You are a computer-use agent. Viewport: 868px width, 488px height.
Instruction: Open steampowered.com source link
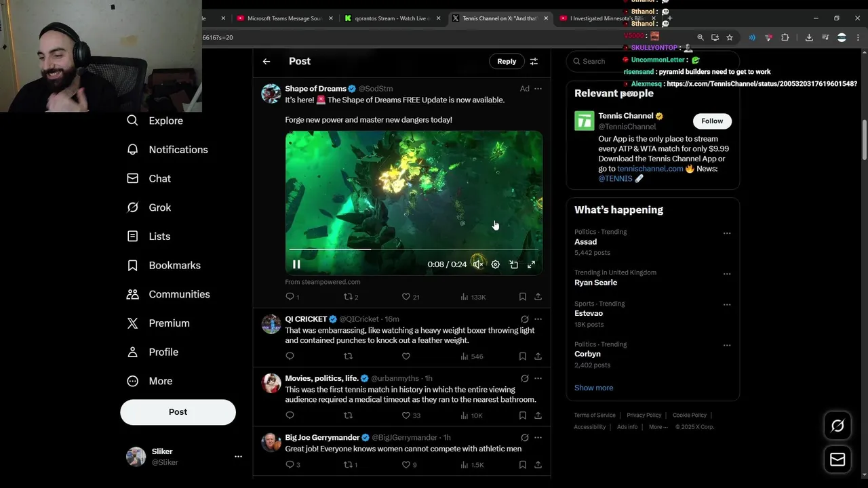pos(323,282)
